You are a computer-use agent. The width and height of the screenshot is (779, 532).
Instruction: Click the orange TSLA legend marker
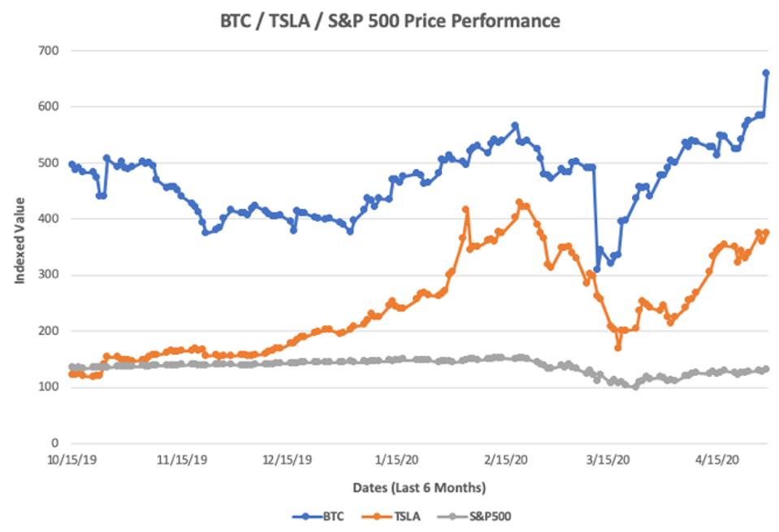click(378, 516)
